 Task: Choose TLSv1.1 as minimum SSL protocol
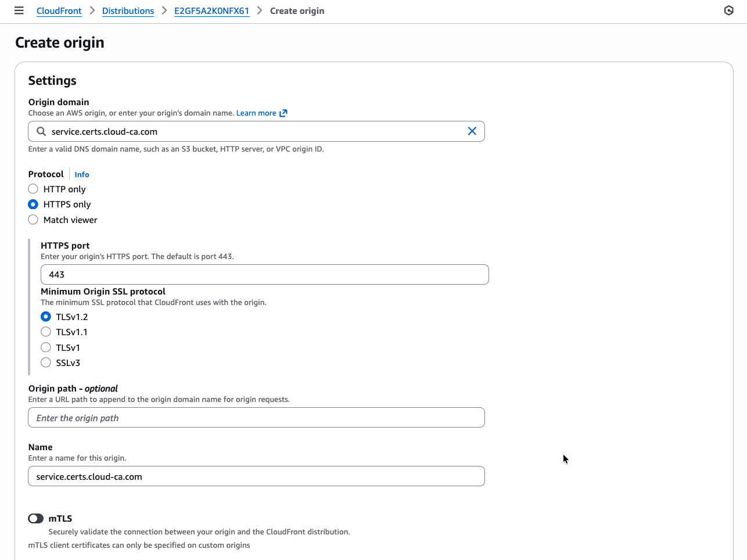pos(46,332)
